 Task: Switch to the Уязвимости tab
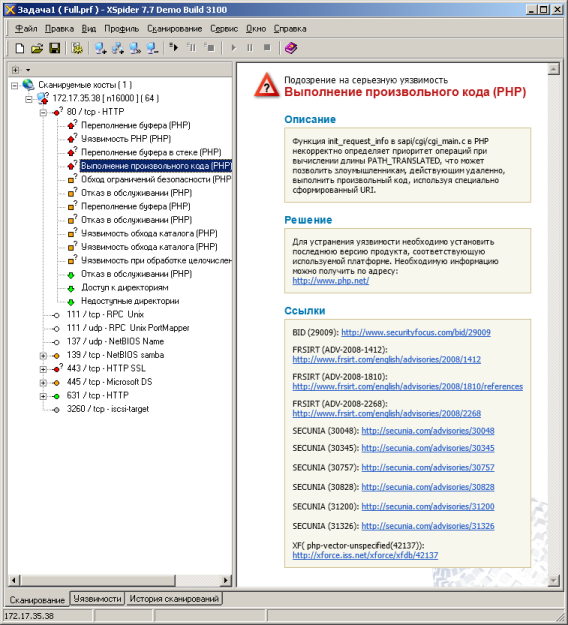coord(97,599)
